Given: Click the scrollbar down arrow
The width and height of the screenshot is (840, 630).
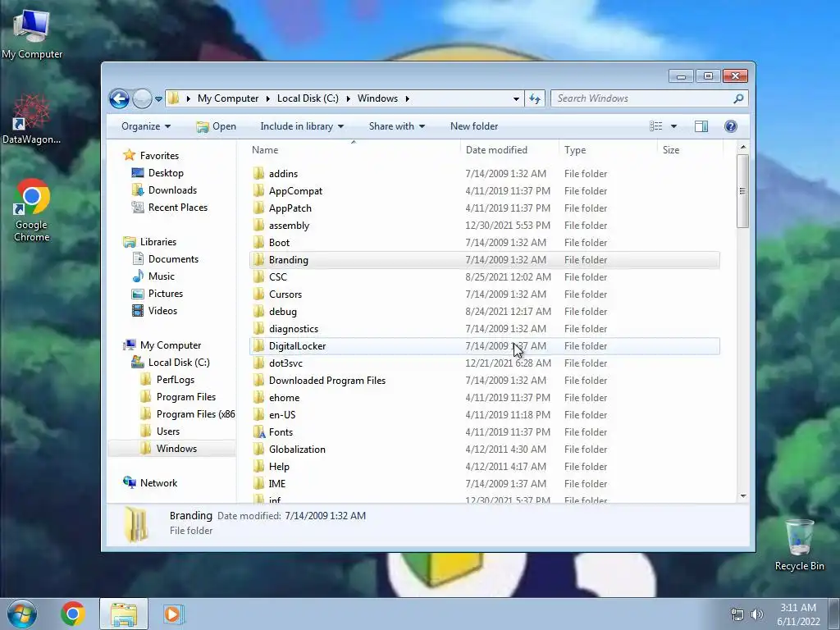Looking at the screenshot, I should (x=742, y=496).
